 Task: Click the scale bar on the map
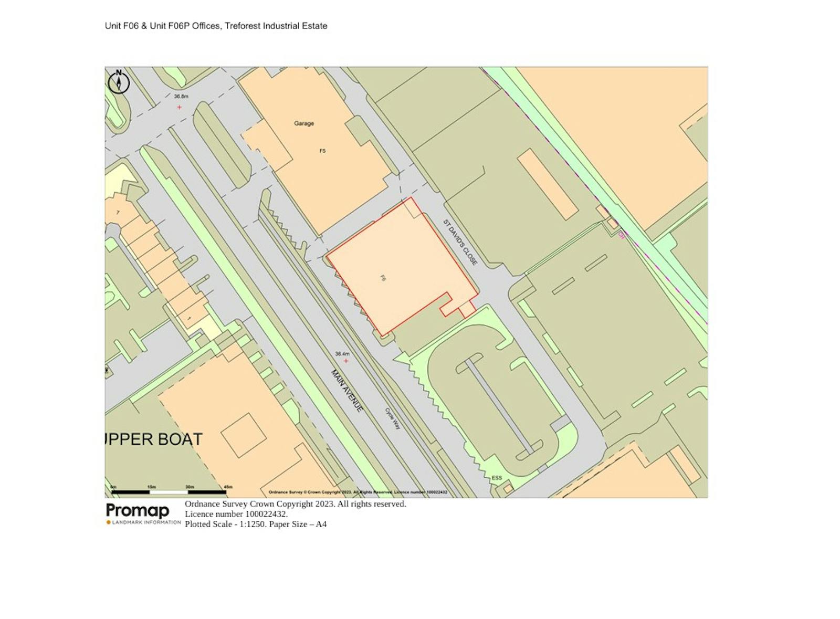click(168, 492)
